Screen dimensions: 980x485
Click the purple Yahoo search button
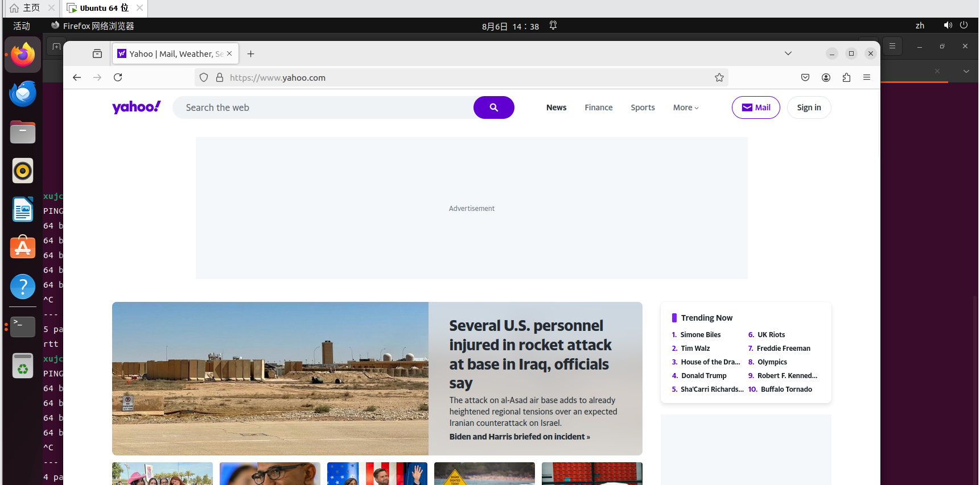tap(494, 107)
